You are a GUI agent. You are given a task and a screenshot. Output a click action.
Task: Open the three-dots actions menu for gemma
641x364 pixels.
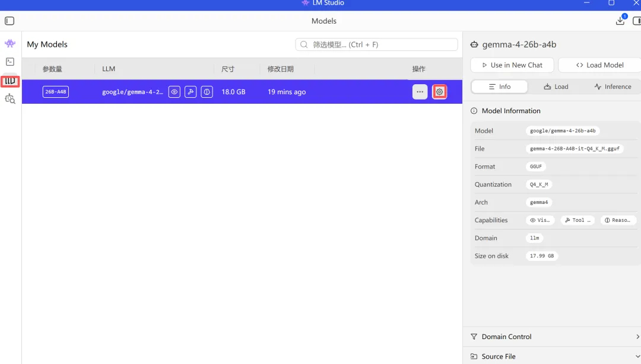click(420, 92)
